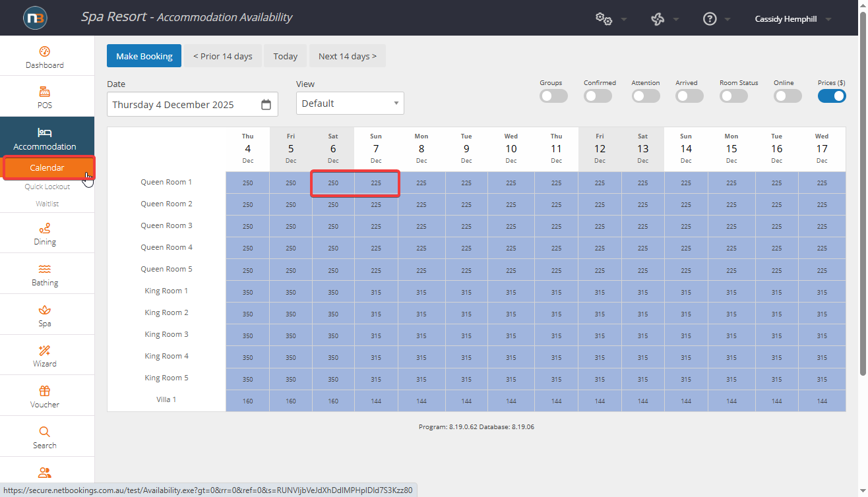Image resolution: width=868 pixels, height=497 pixels.
Task: Select the Spa lotus icon
Action: click(45, 310)
